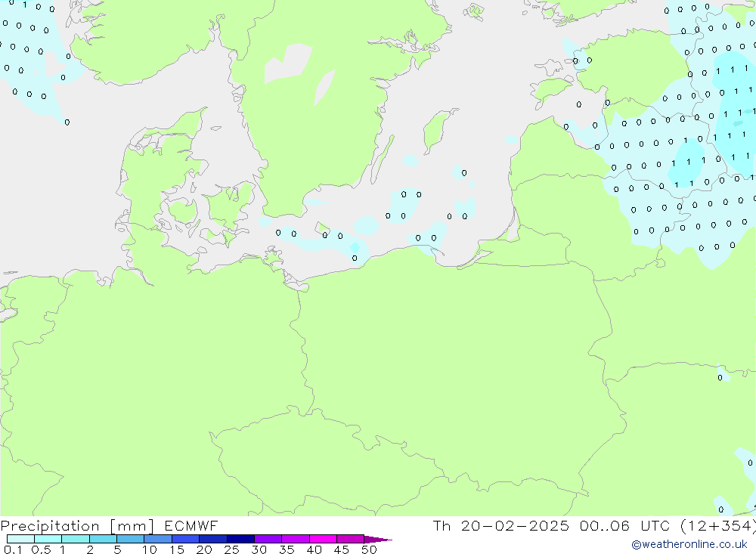
Task: Click the '20' legend scale label
Action: pos(204,549)
